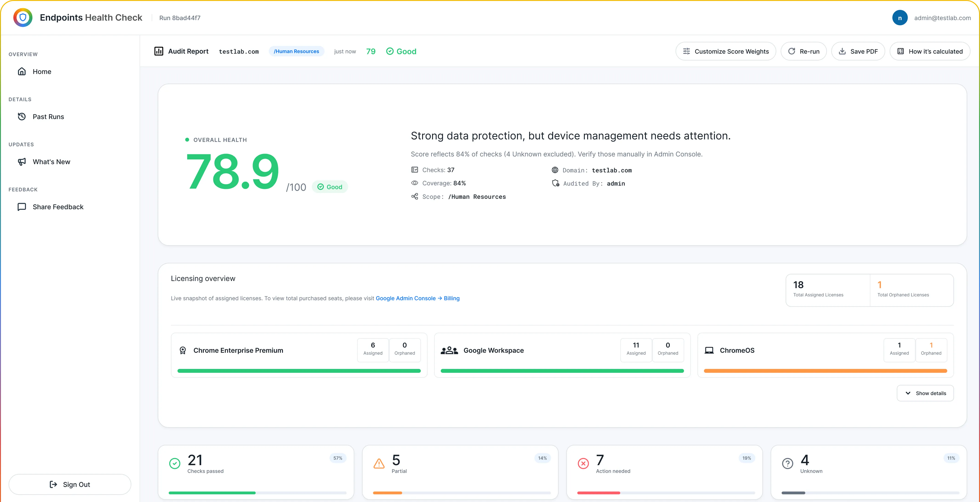Click the Audit Report chart icon
This screenshot has width=980, height=502.
pos(159,51)
